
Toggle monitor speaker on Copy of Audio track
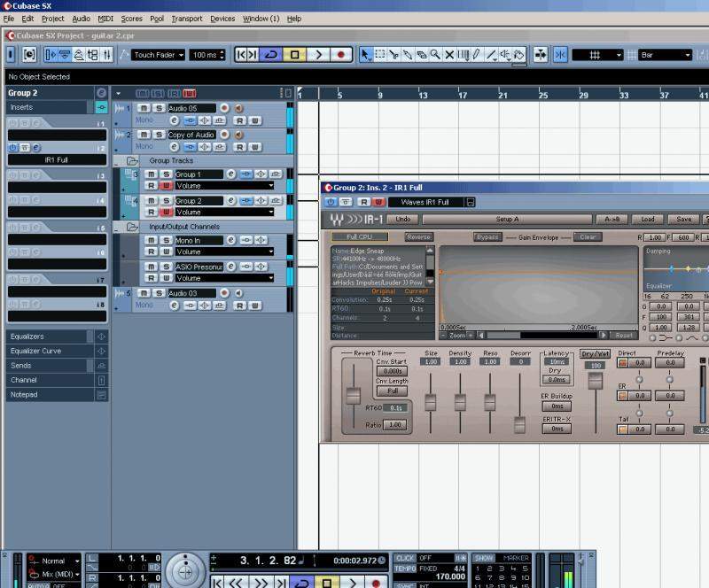click(238, 135)
